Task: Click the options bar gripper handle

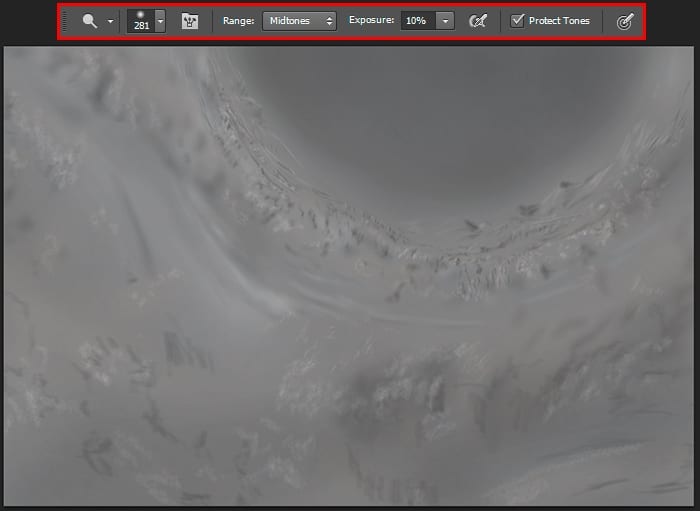Action: 66,21
